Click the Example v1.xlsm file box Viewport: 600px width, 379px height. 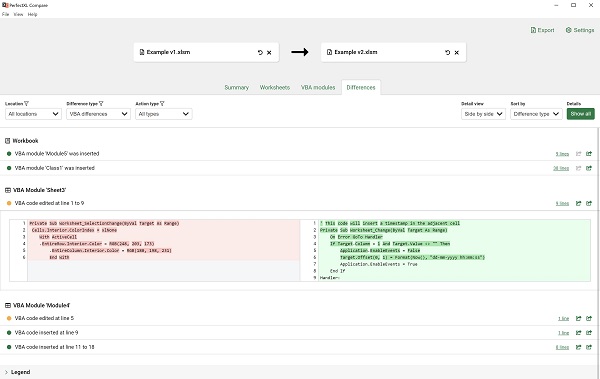[x=206, y=52]
